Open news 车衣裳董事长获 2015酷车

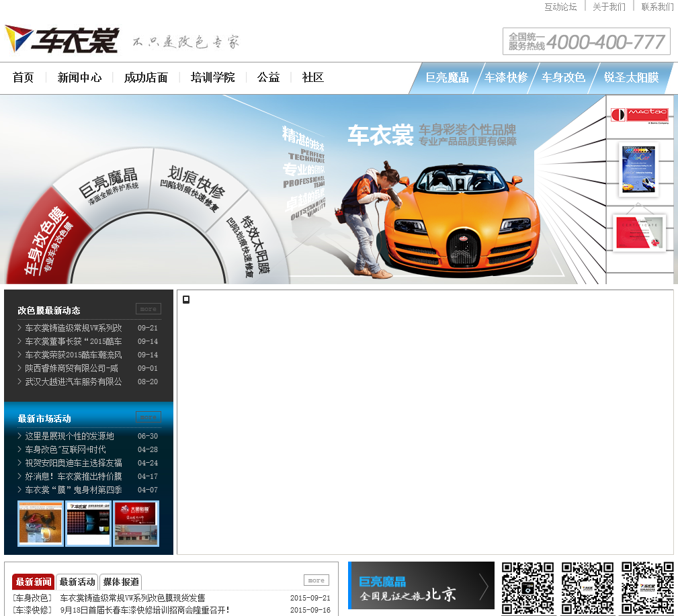pyautogui.click(x=73, y=341)
